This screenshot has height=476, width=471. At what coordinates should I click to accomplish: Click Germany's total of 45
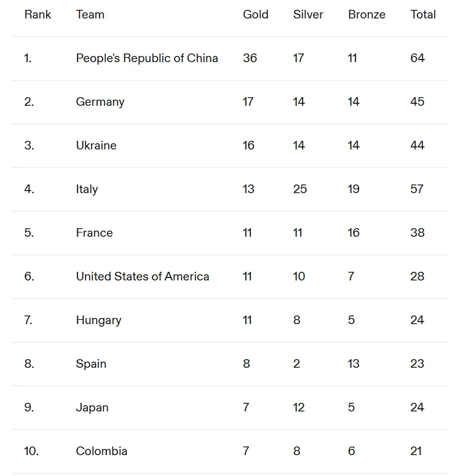coord(418,102)
